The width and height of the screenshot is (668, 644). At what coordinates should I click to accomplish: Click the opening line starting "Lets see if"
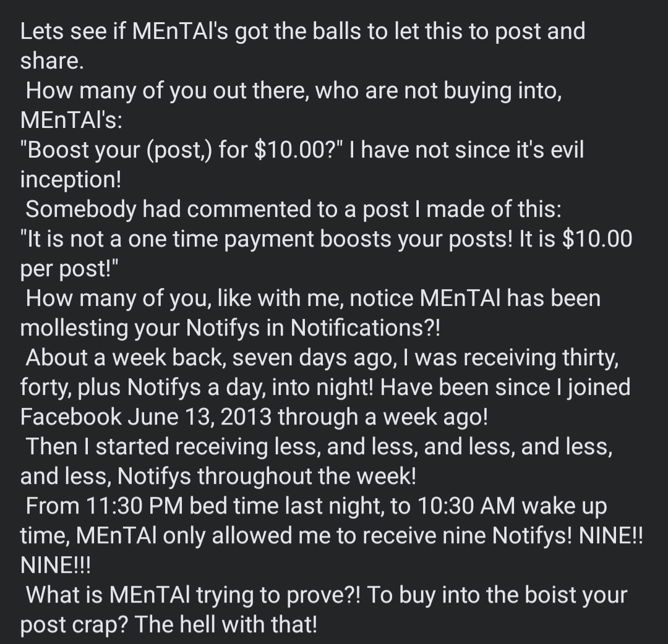[x=303, y=32]
